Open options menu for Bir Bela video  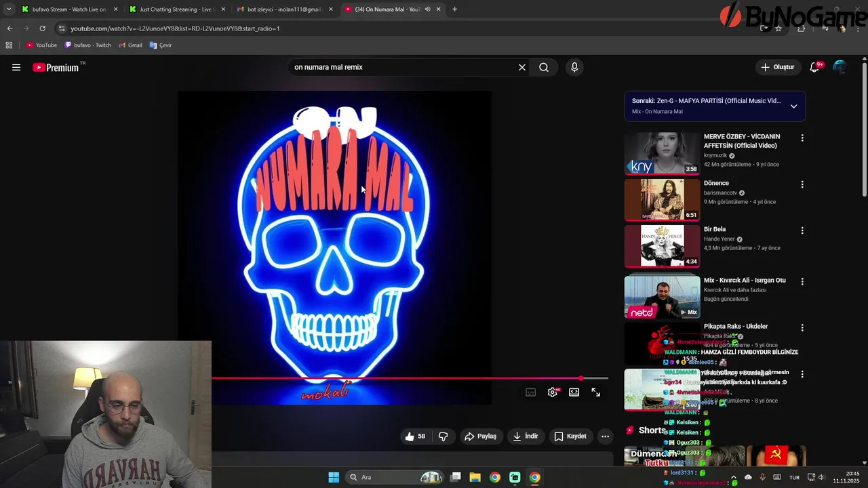pyautogui.click(x=802, y=230)
